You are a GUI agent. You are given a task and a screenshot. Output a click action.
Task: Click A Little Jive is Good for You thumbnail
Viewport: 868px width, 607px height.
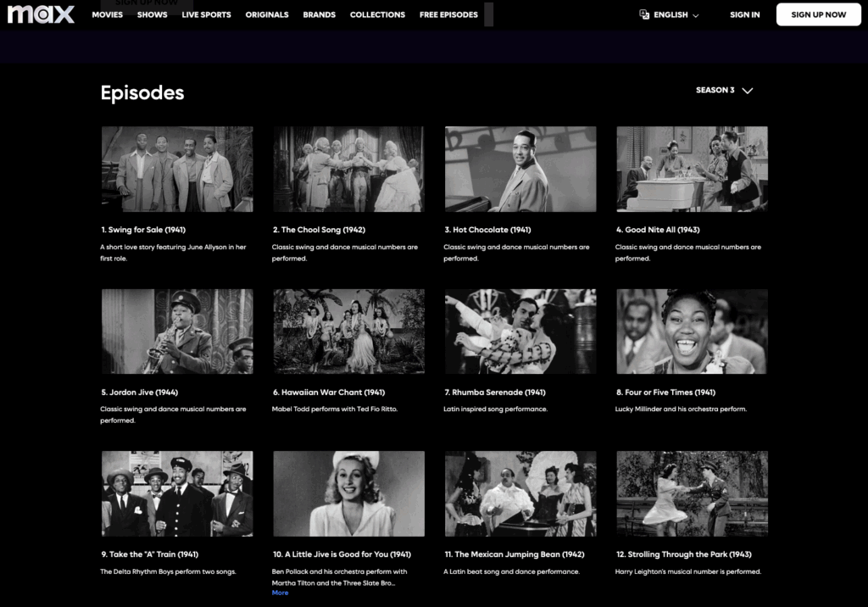click(x=348, y=493)
